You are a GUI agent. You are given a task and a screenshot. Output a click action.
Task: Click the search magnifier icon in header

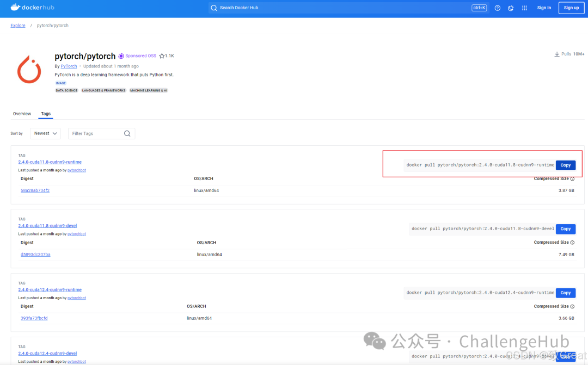[x=214, y=8]
